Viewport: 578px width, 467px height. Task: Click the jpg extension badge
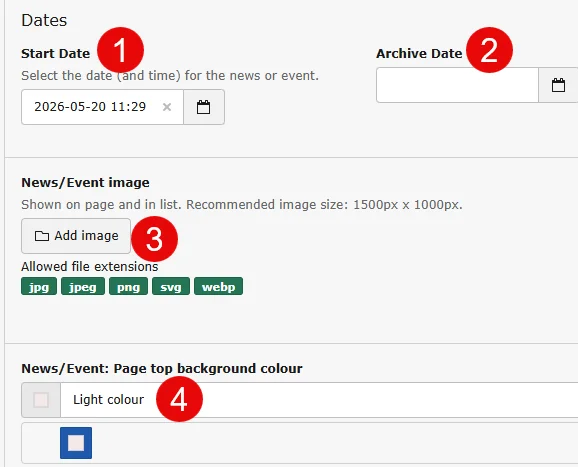[39, 286]
